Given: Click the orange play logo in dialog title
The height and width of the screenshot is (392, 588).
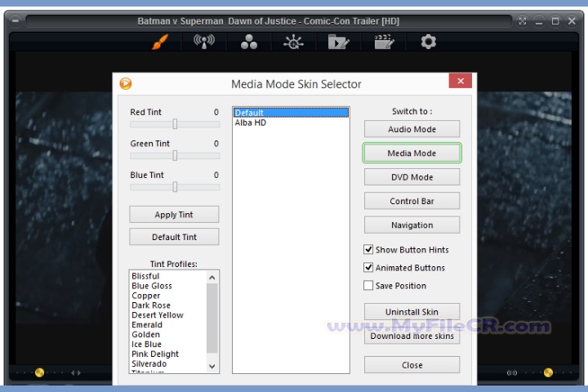Looking at the screenshot, I should [x=126, y=83].
